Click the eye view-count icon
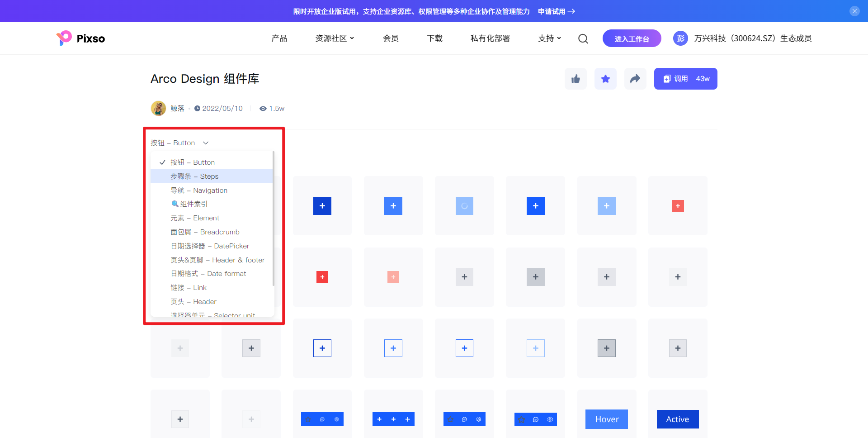The image size is (868, 438). coord(263,109)
